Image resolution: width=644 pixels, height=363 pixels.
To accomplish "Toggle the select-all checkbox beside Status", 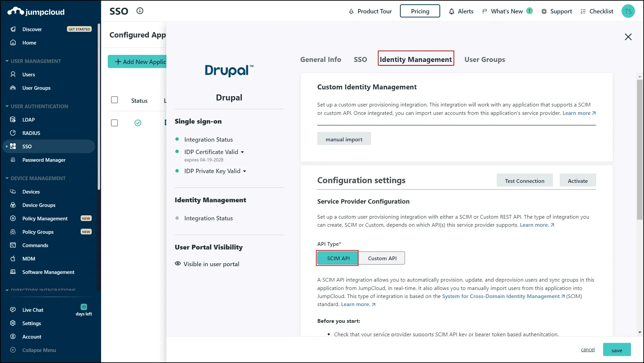I will point(114,100).
